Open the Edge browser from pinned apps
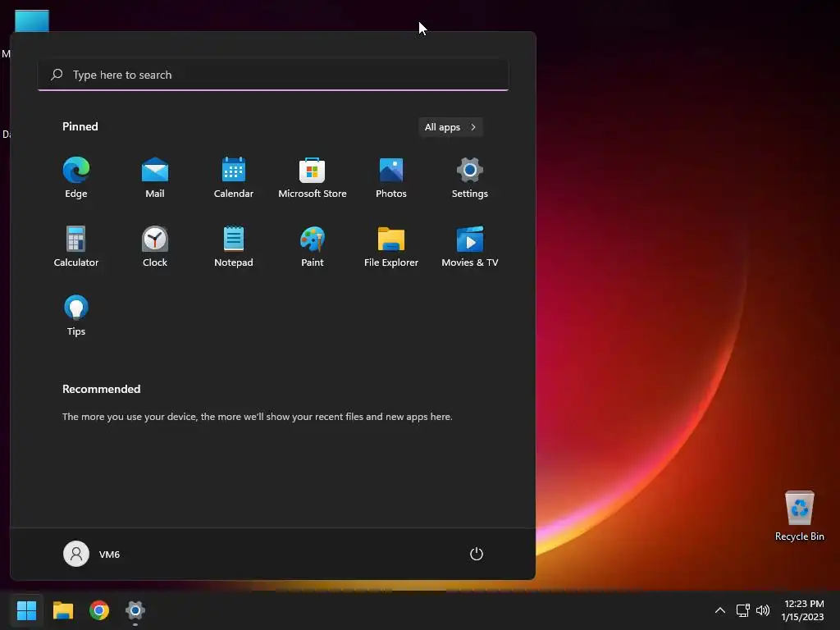Viewport: 840px width, 630px height. coord(76,178)
